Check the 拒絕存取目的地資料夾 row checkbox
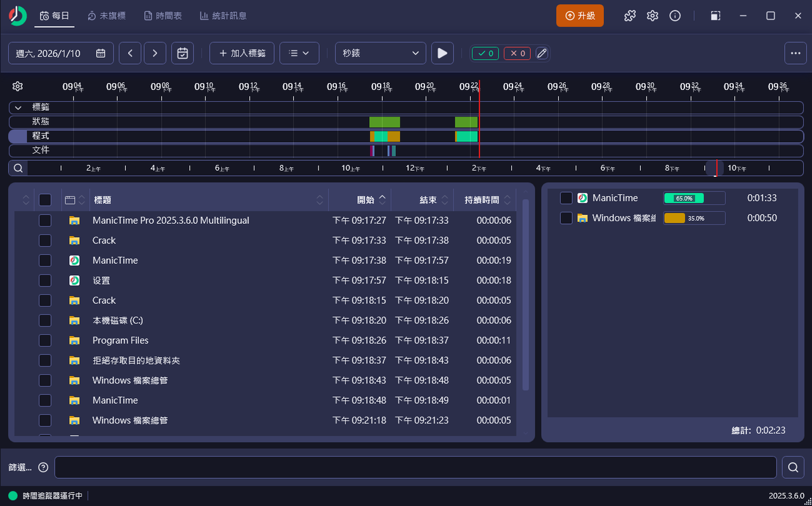The image size is (812, 506). 45,360
